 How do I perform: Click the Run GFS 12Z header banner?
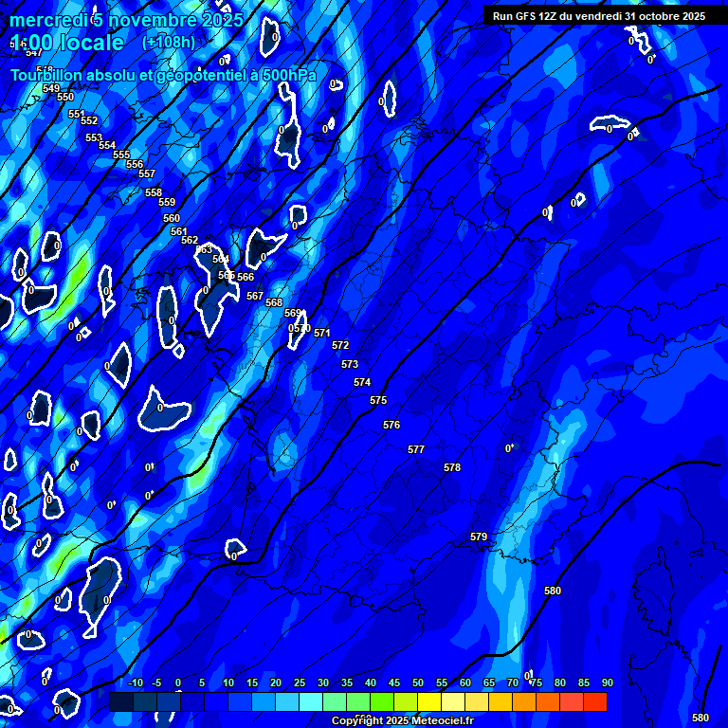point(599,16)
